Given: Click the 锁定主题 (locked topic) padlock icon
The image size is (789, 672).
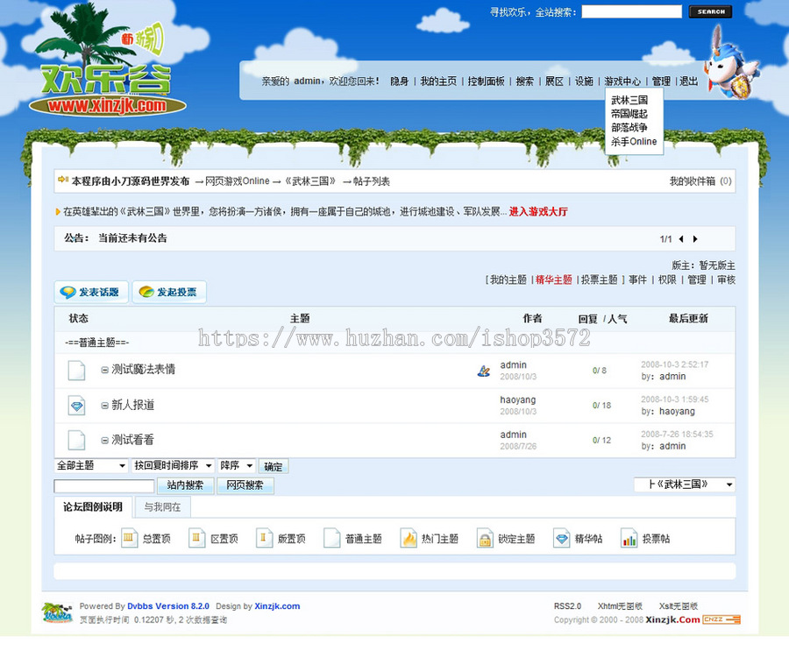Looking at the screenshot, I should [483, 539].
